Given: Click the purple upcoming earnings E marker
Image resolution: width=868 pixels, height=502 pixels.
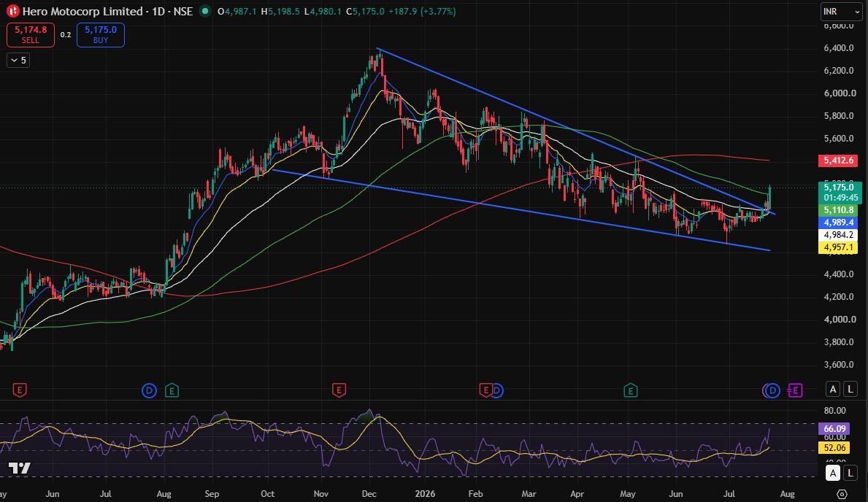Looking at the screenshot, I should [794, 391].
